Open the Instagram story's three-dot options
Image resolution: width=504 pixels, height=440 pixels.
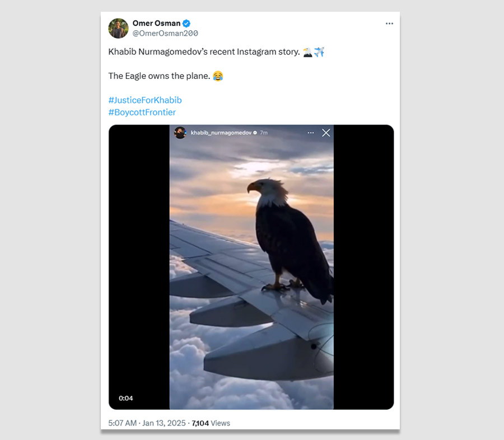pyautogui.click(x=310, y=133)
